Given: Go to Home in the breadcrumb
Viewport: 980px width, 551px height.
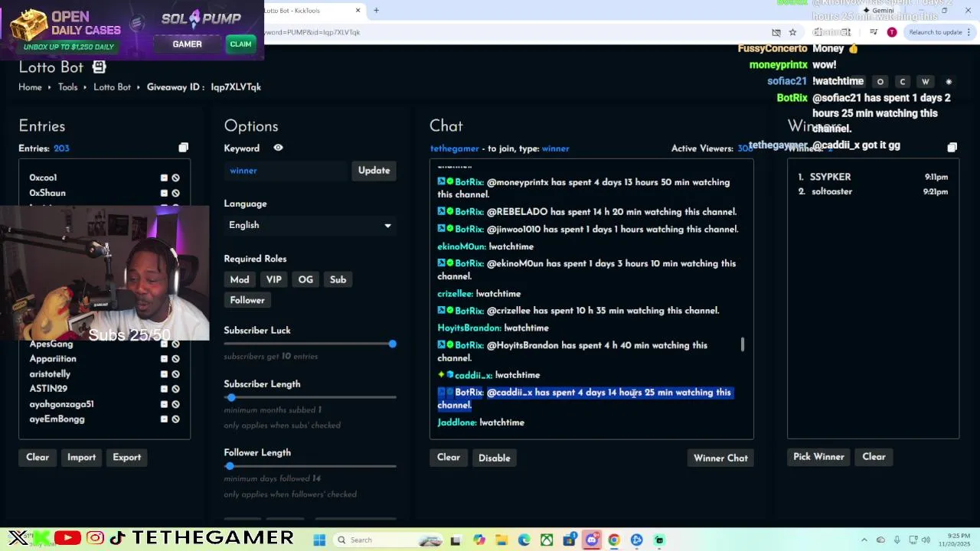Looking at the screenshot, I should pos(30,87).
